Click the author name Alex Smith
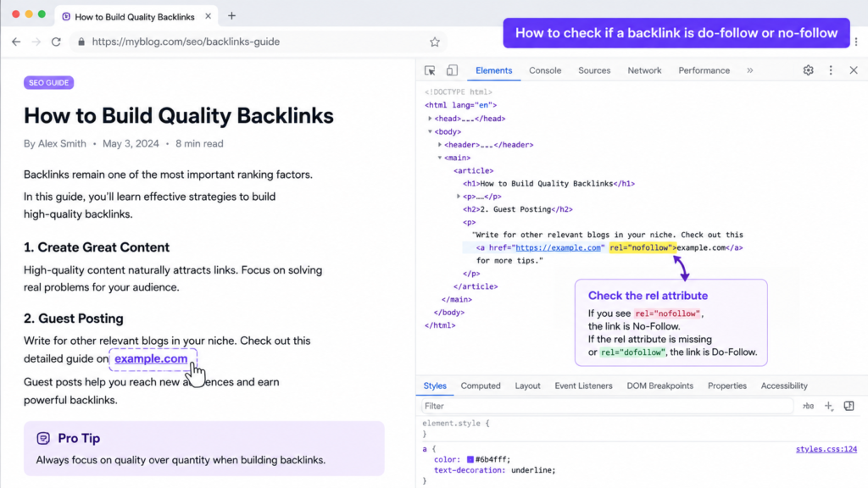 click(62, 143)
